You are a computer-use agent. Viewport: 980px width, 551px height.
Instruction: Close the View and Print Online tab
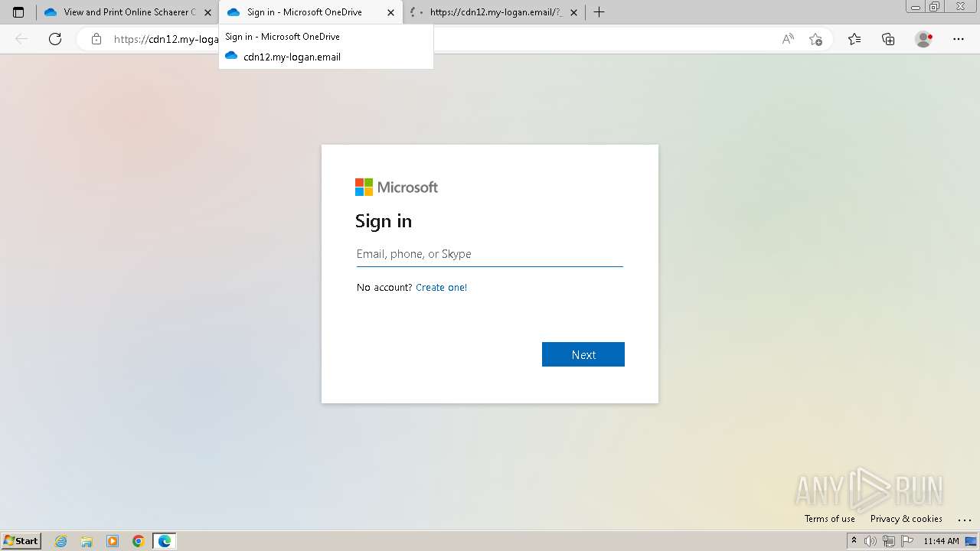207,12
